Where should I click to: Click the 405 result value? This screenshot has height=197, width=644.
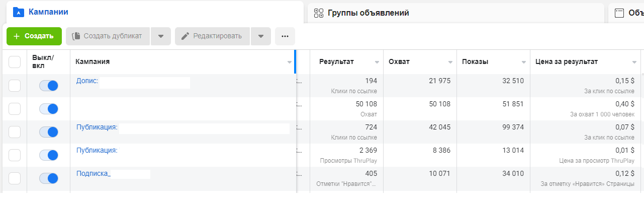(x=371, y=173)
